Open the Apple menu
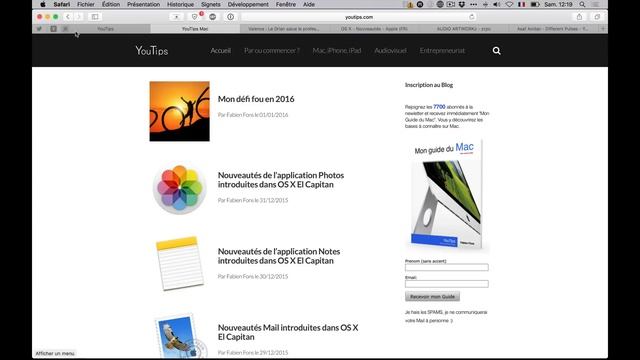Image resolution: width=640 pixels, height=360 pixels. pos(43,4)
